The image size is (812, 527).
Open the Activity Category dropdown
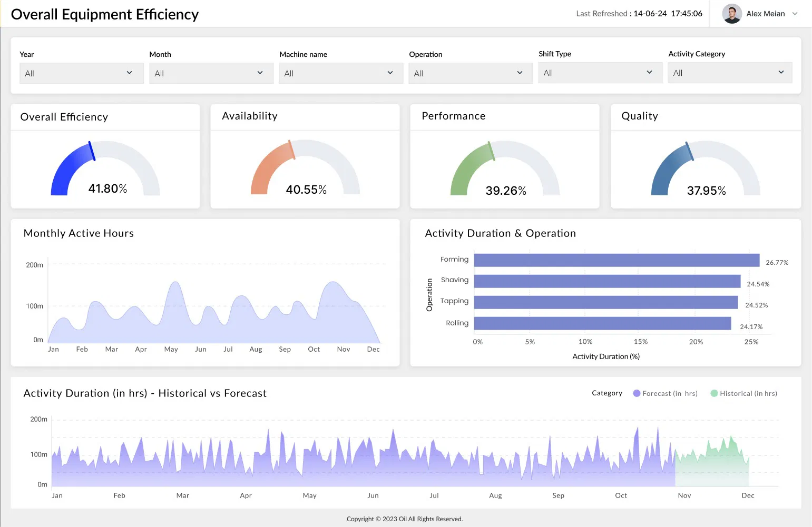point(729,73)
